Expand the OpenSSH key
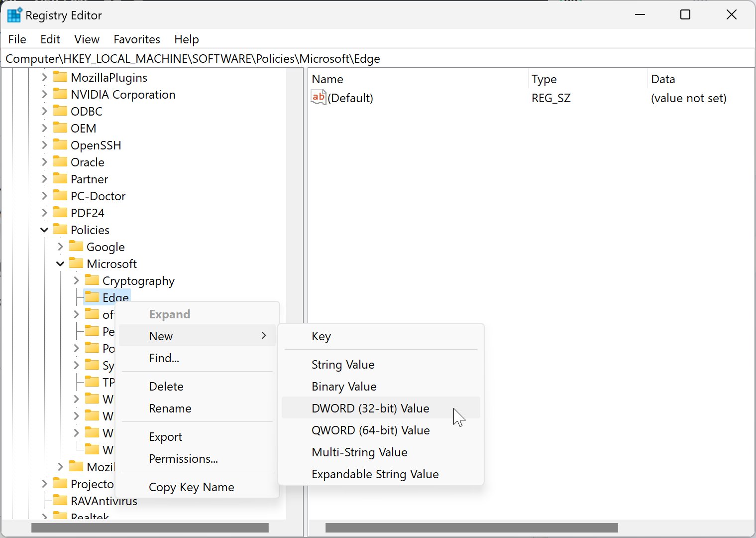Screen dimensions: 756x538 44,145
